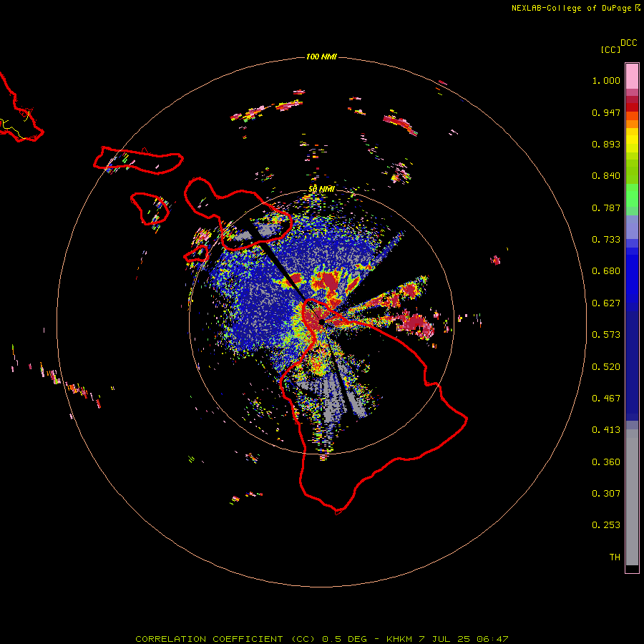Pick the bright blue swatch beside 0.680
This screenshot has width=644, height=644.
(x=632, y=275)
